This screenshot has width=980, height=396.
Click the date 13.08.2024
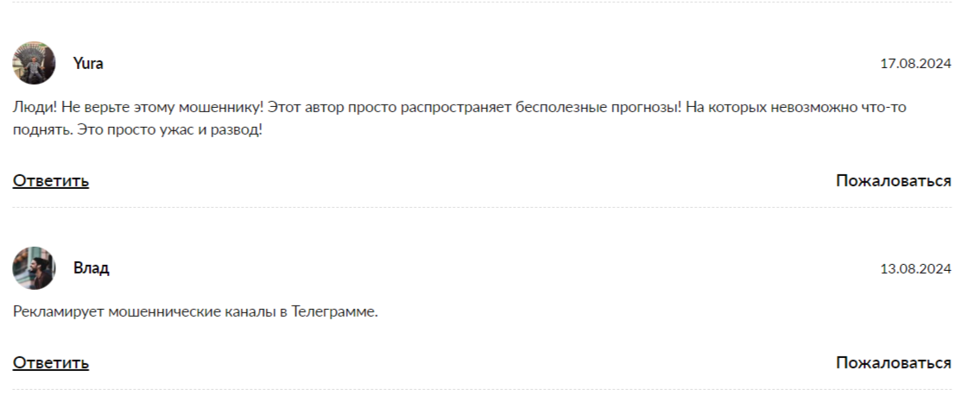coord(915,268)
